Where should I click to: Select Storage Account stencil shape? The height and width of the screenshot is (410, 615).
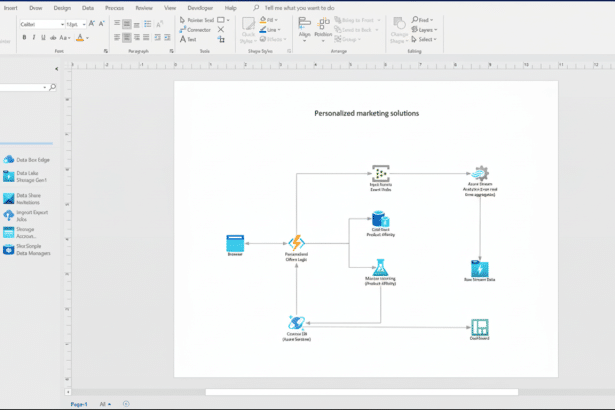pos(19,232)
